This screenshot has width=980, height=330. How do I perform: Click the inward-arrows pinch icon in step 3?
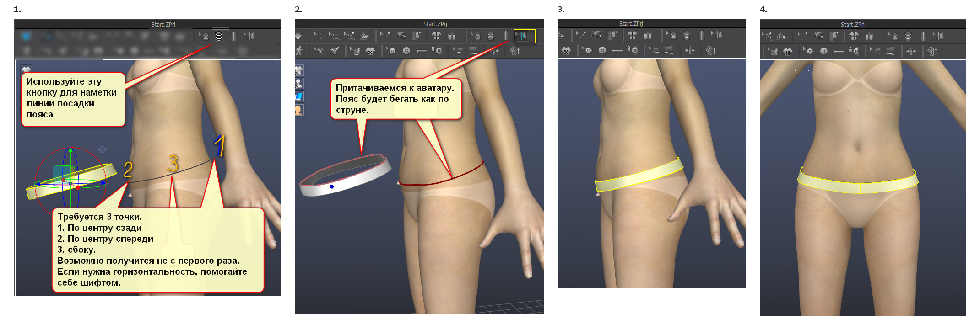(690, 50)
